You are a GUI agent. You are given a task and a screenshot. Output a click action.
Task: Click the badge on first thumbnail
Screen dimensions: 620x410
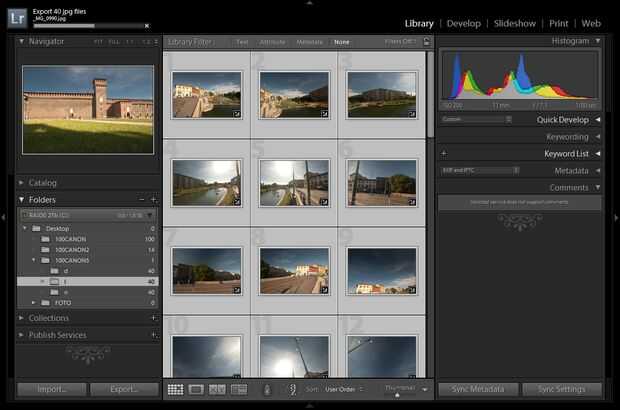tap(236, 114)
